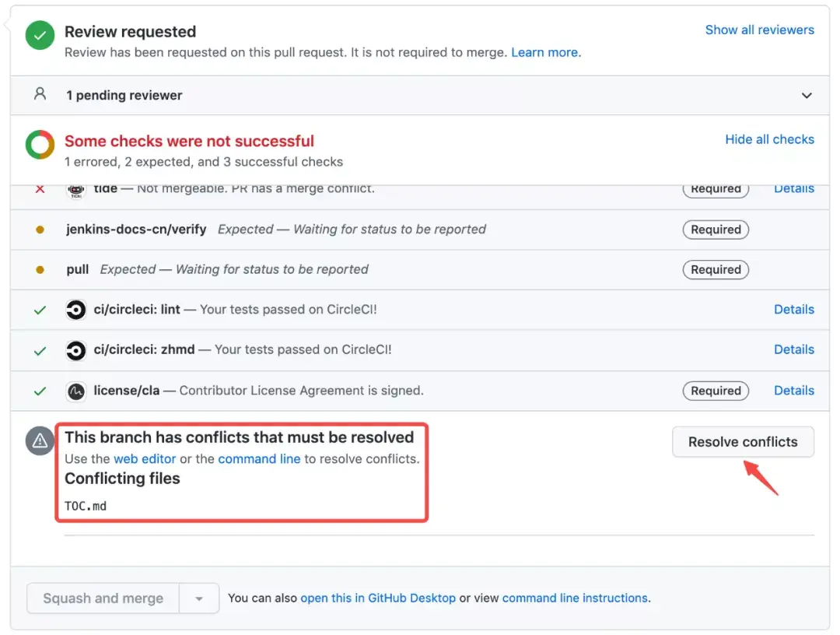
Task: Open the merge options dropdown arrow
Action: pos(200,598)
